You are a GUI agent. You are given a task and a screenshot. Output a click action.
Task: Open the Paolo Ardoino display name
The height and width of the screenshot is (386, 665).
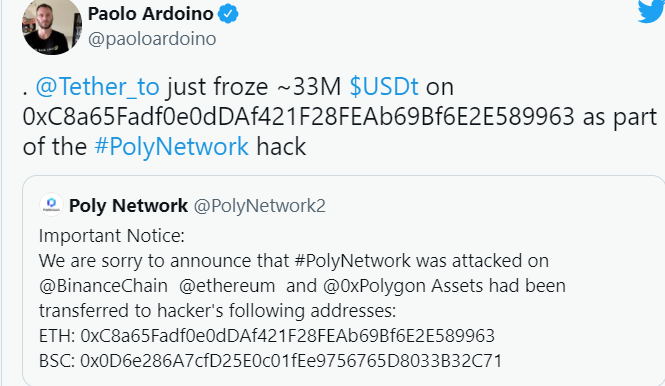coord(150,14)
